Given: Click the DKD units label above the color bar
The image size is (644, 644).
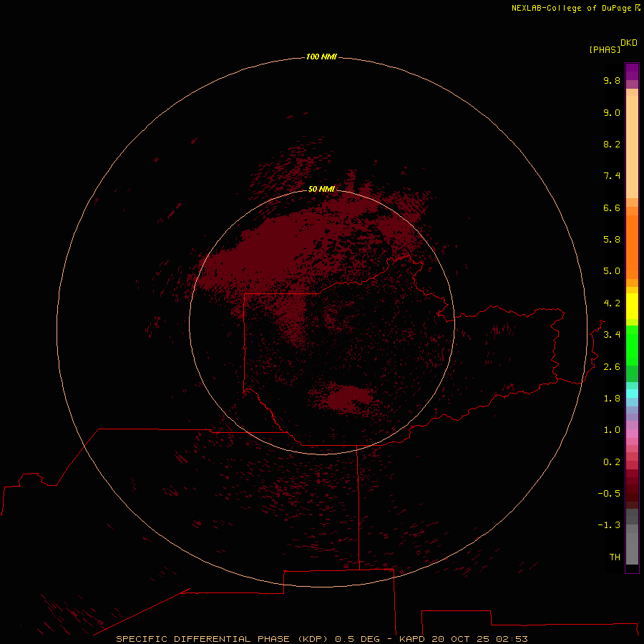Looking at the screenshot, I should [629, 43].
